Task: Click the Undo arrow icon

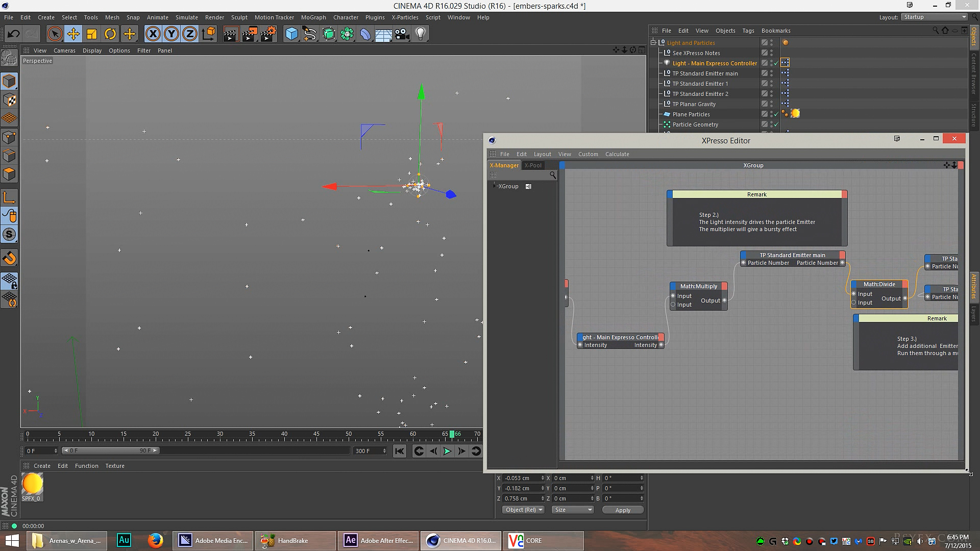Action: coord(14,34)
